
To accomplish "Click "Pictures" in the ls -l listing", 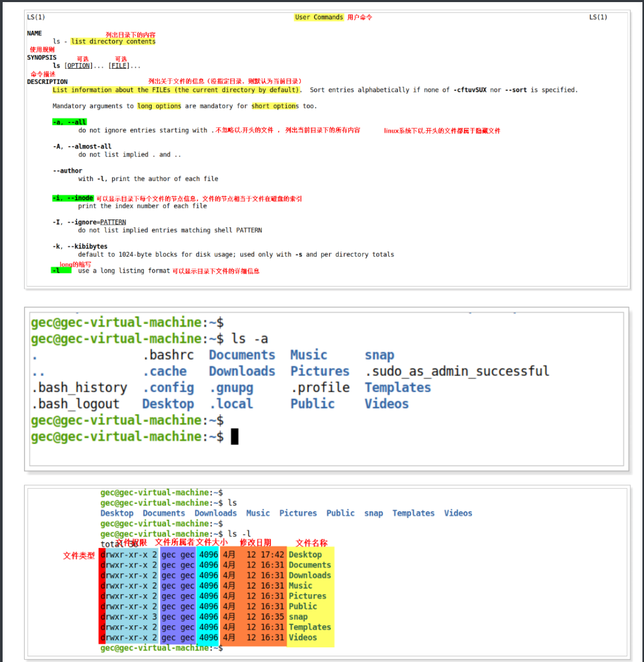I will coord(308,596).
